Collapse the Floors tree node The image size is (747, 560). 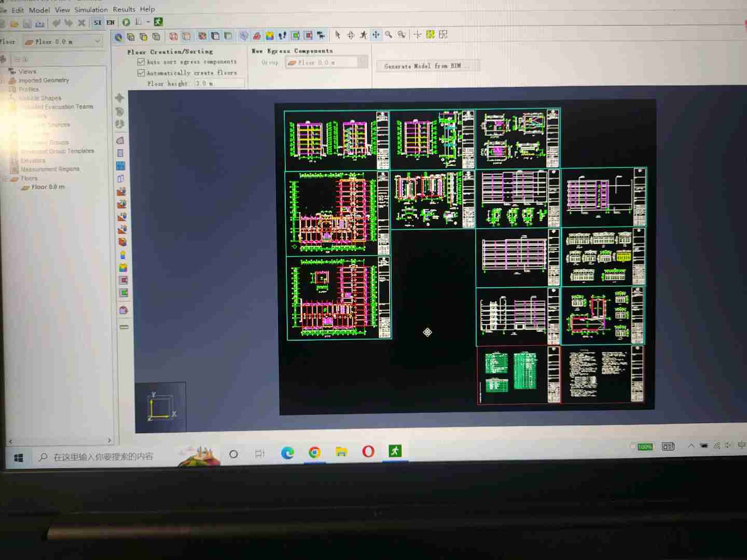[x=5, y=178]
